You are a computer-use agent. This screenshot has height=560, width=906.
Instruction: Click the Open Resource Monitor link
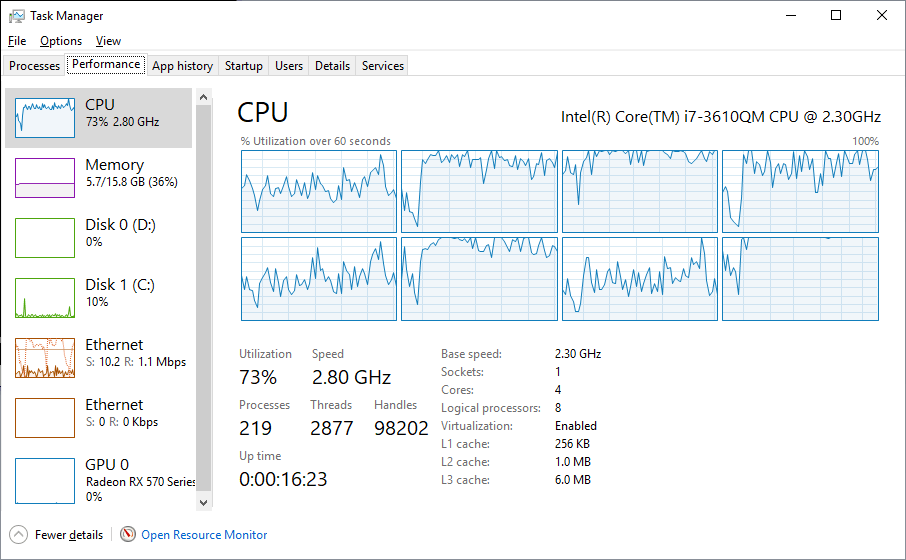point(204,535)
